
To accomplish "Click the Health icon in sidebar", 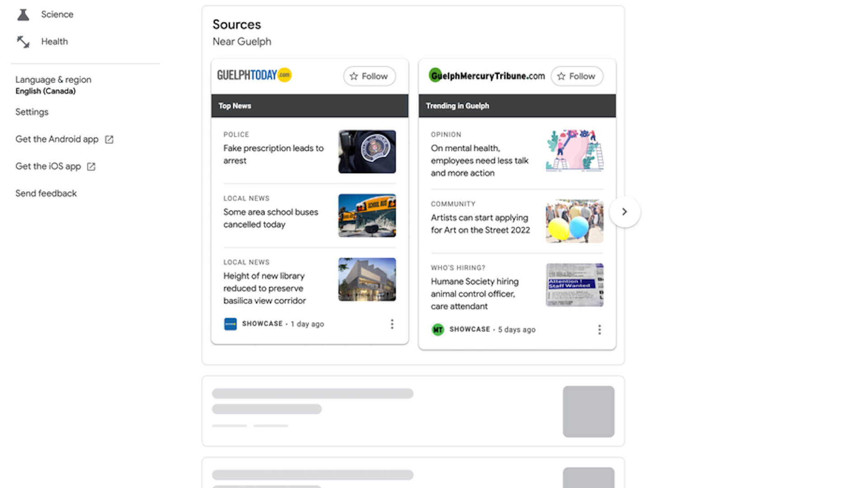I will coord(23,41).
